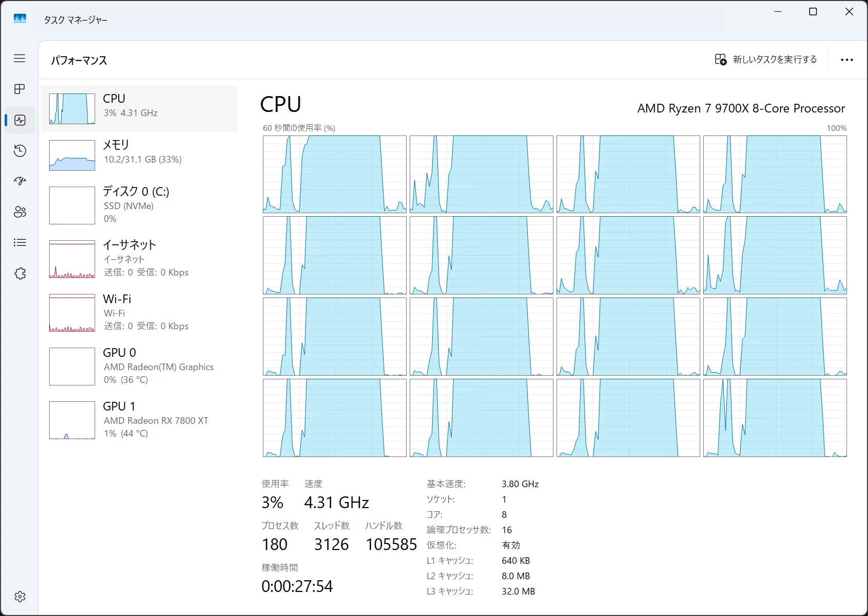Click memory usage text 10.2/31.1 GB (33%)

click(x=143, y=159)
